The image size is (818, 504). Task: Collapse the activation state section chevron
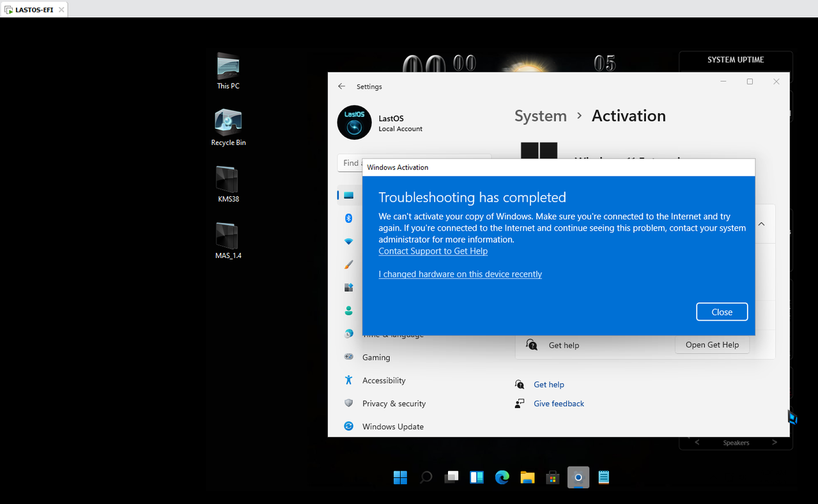(x=762, y=224)
